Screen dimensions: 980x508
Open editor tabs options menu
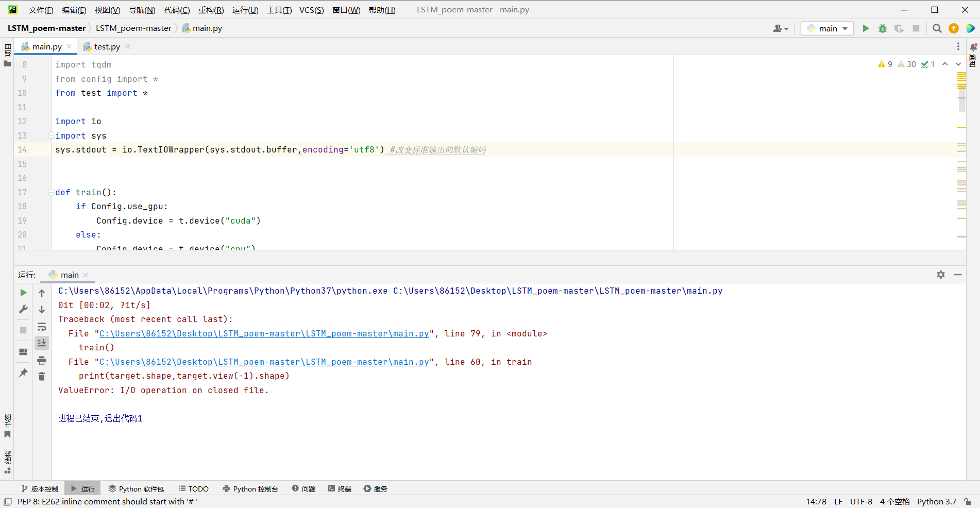(x=958, y=46)
